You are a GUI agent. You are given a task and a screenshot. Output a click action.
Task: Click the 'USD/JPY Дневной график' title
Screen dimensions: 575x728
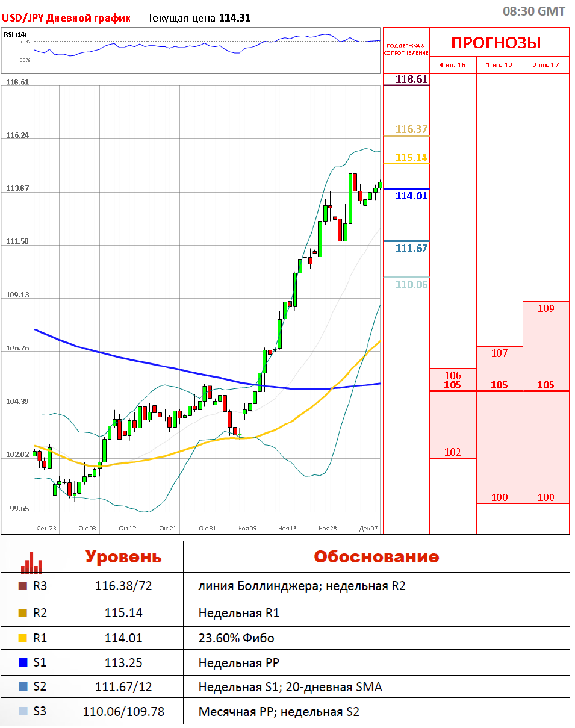(x=66, y=18)
